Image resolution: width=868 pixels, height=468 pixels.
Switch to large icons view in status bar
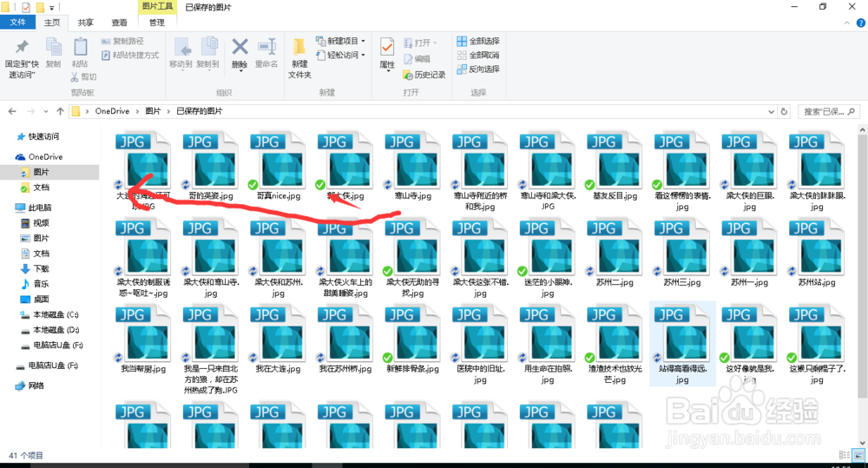click(859, 455)
